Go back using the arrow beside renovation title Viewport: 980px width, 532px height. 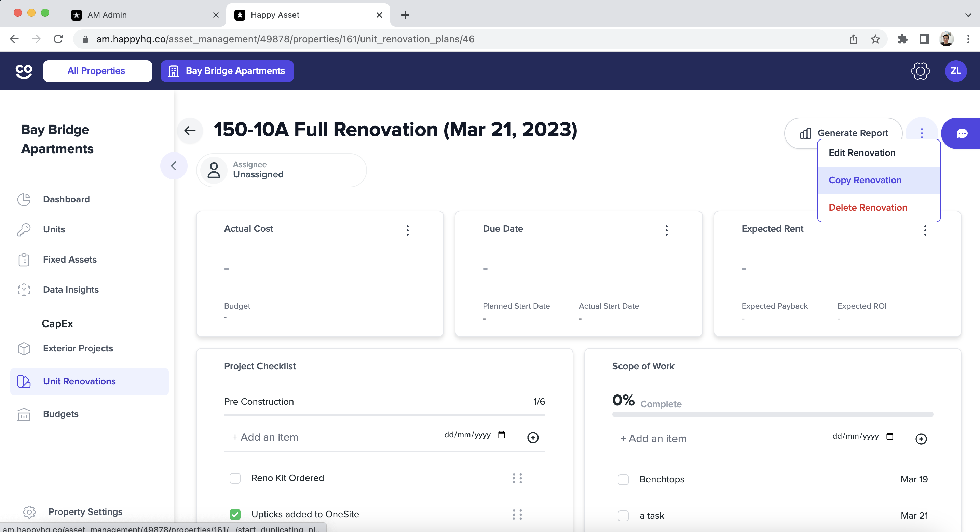[x=190, y=131]
